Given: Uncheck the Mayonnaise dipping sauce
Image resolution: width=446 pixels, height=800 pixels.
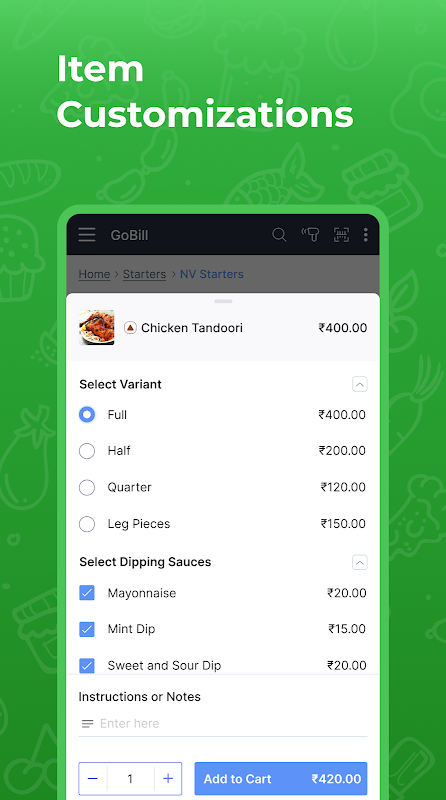Looking at the screenshot, I should (x=87, y=593).
